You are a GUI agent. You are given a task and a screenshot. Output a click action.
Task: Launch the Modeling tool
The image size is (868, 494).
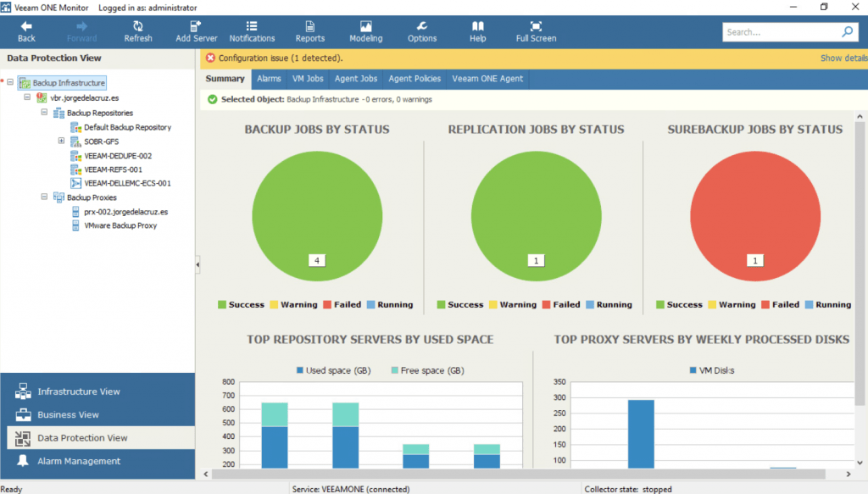(365, 31)
